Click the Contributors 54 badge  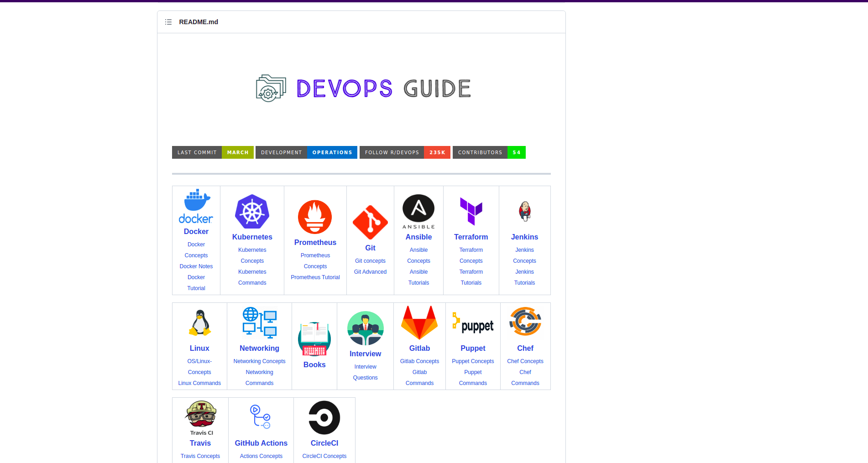coord(489,152)
